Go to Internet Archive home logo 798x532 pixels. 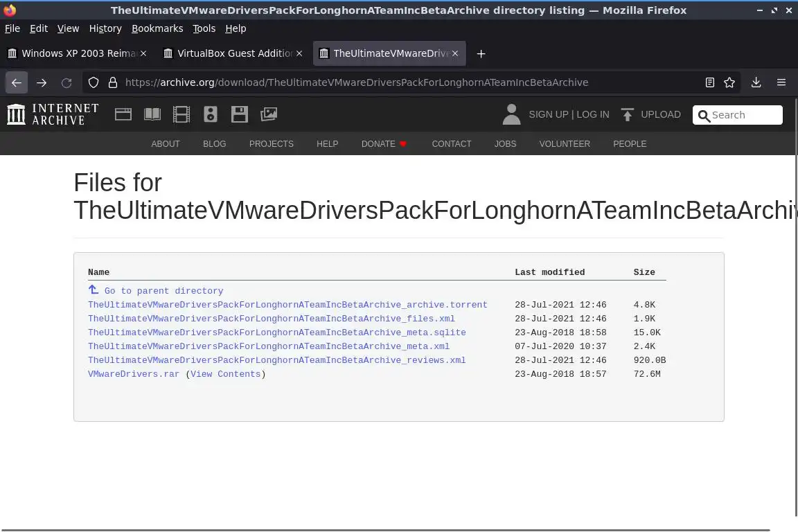[x=53, y=114]
